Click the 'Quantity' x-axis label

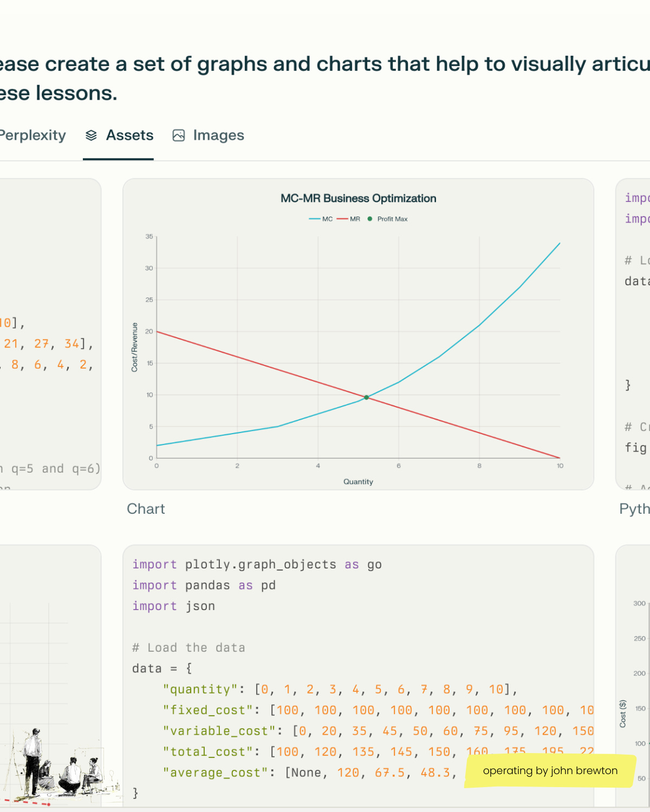point(358,482)
